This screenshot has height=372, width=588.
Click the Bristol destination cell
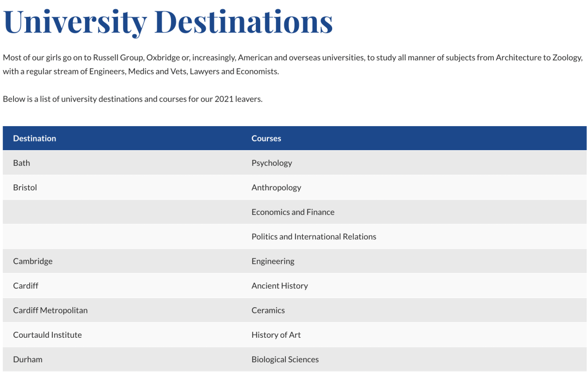24,187
